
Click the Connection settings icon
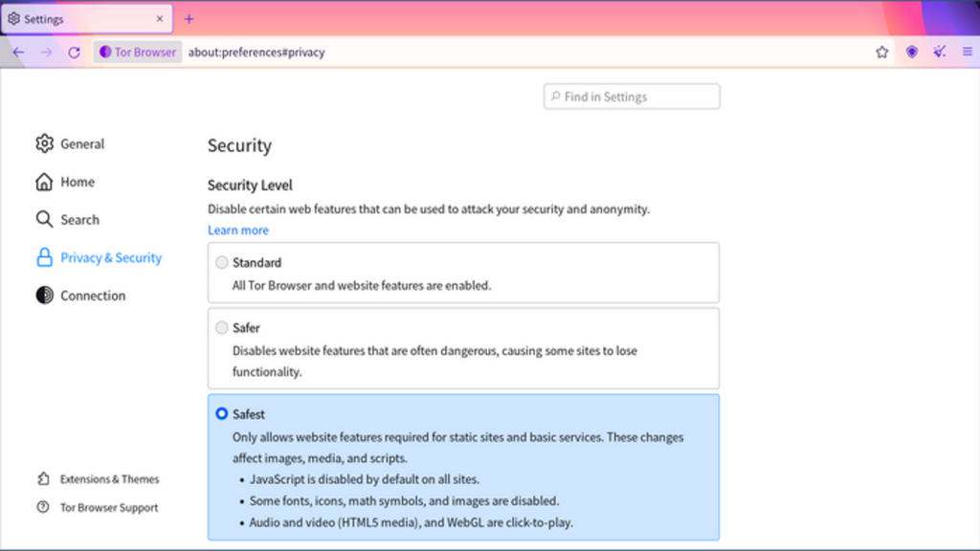pos(44,296)
